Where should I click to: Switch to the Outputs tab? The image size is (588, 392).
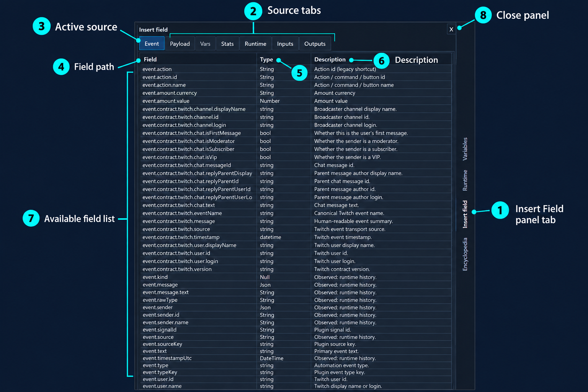pos(315,44)
